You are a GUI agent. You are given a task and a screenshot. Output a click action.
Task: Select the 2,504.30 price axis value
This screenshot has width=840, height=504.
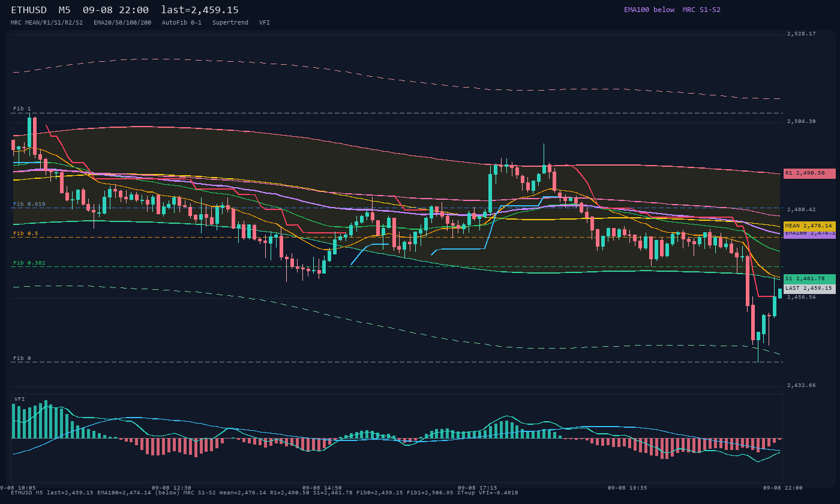pos(802,121)
